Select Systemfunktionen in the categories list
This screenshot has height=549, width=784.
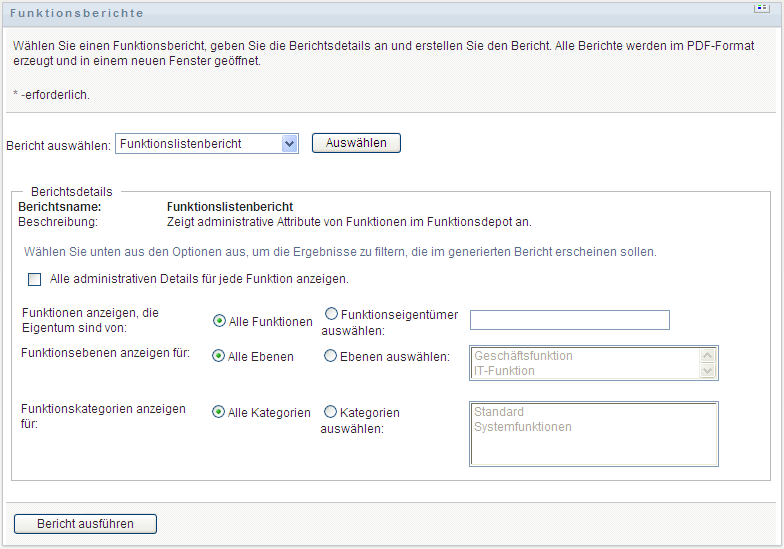[x=523, y=427]
